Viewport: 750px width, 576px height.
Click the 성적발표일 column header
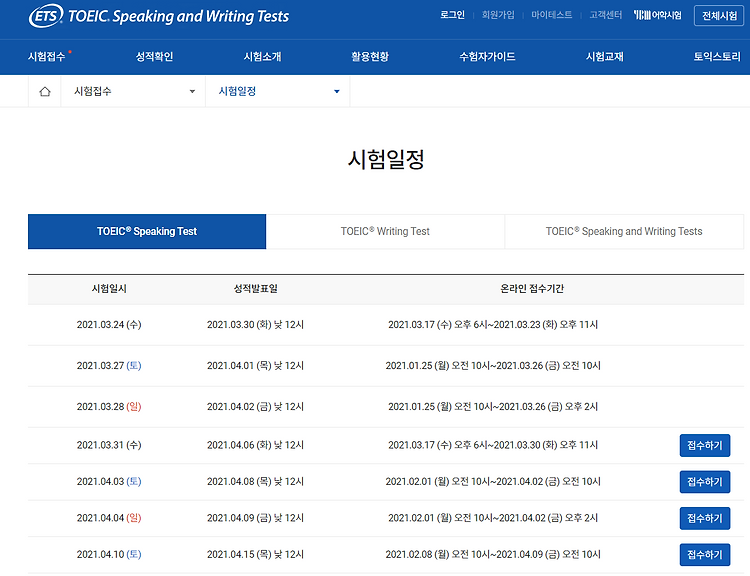pos(255,288)
